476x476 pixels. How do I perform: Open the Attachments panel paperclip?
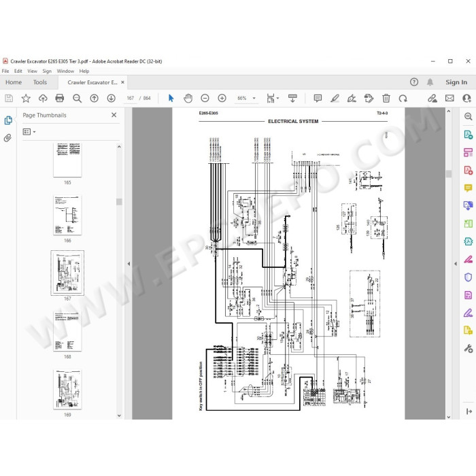8,138
